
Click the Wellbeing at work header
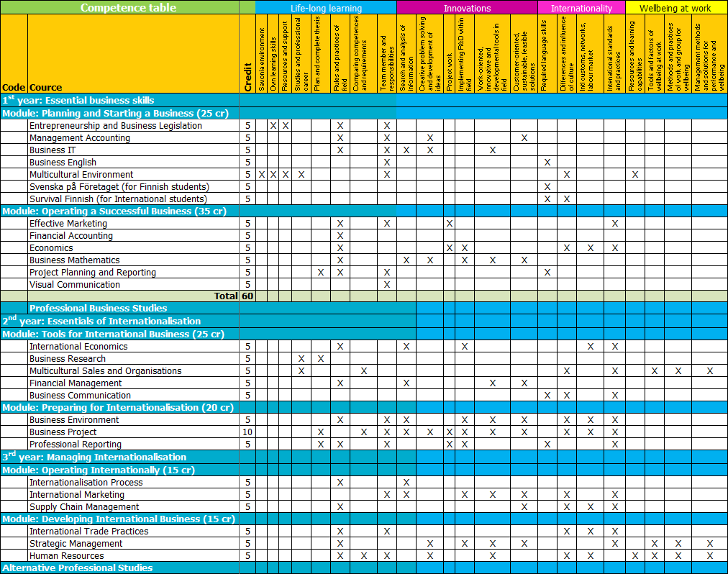tap(675, 8)
